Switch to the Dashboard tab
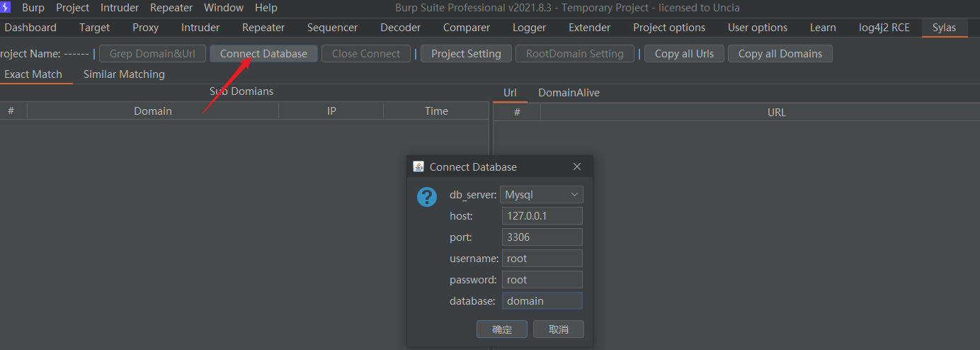Image resolution: width=980 pixels, height=350 pixels. [30, 28]
